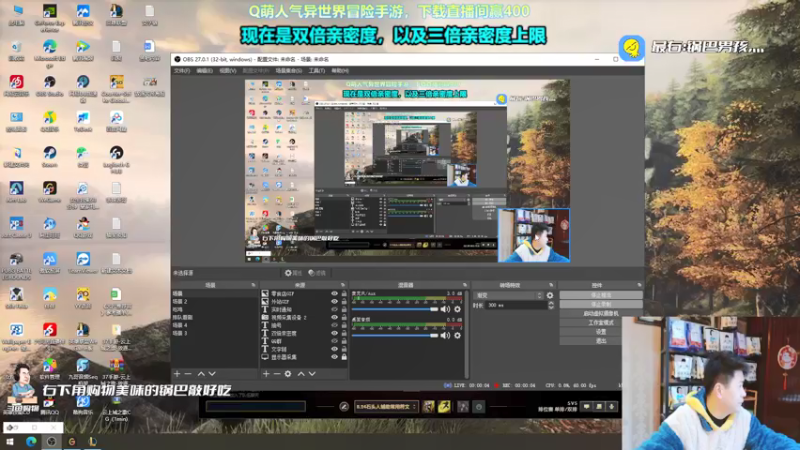Screen dimensions: 800x450
Task: Remove selected source with minus icon
Action: pos(277,374)
